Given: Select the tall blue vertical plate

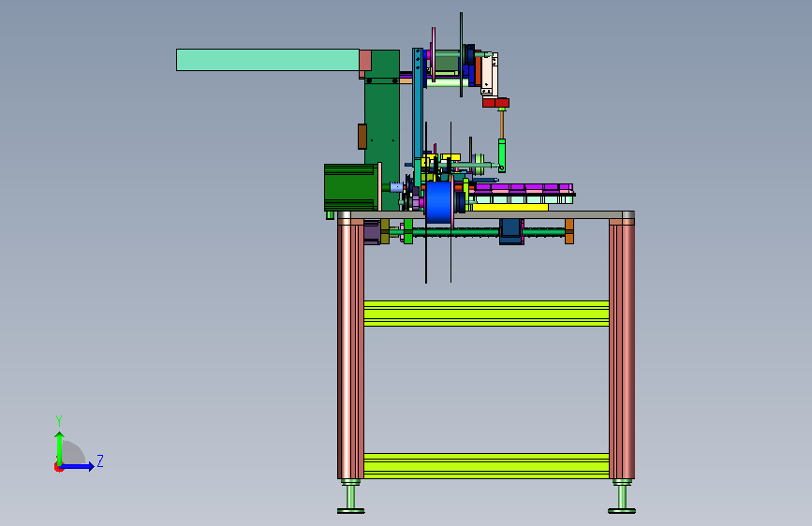Looking at the screenshot, I should pos(418,109).
